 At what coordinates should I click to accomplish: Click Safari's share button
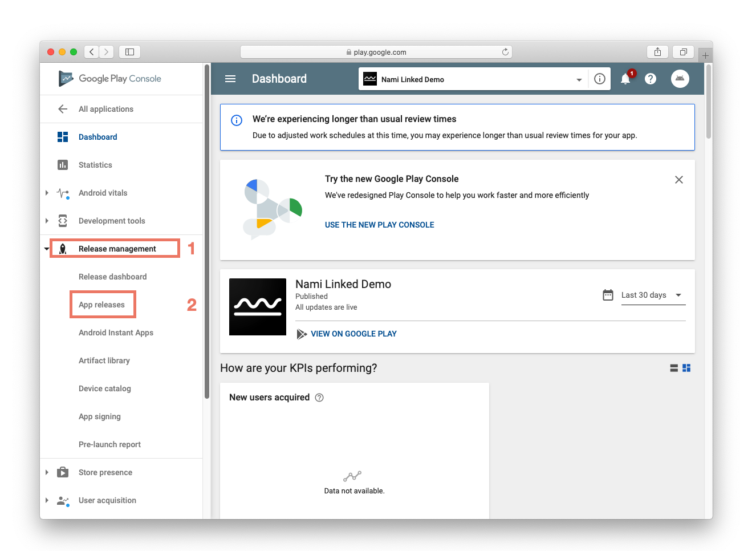click(657, 52)
